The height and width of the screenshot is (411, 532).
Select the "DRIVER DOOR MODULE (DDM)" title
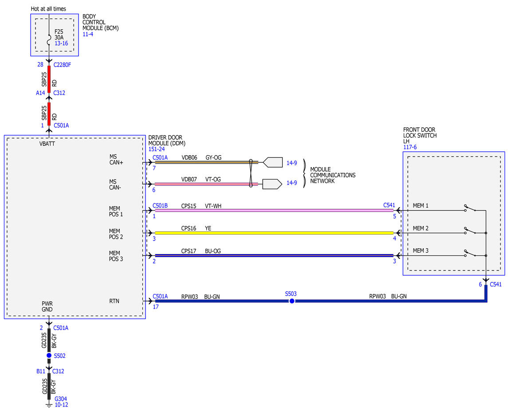pyautogui.click(x=167, y=141)
